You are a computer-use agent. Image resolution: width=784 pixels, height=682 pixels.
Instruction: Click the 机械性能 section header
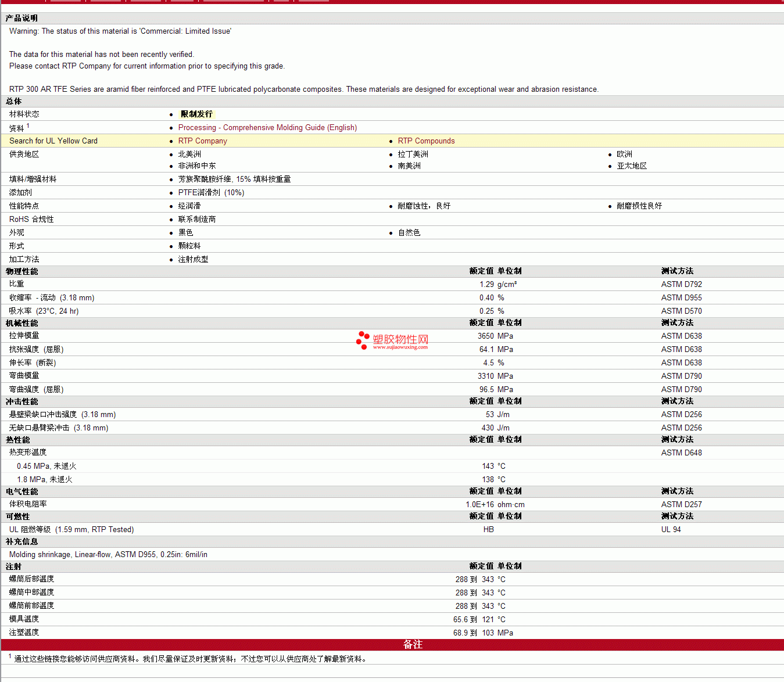(x=22, y=323)
